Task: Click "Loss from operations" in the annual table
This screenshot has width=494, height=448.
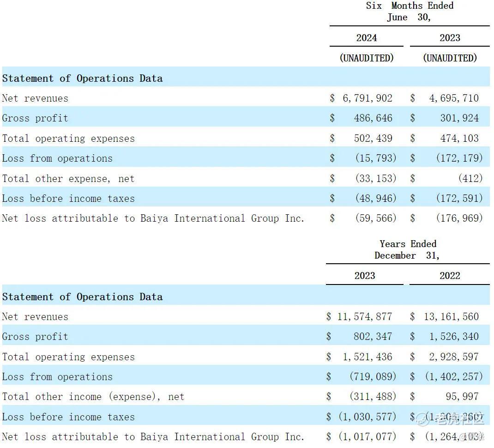Action: click(57, 377)
